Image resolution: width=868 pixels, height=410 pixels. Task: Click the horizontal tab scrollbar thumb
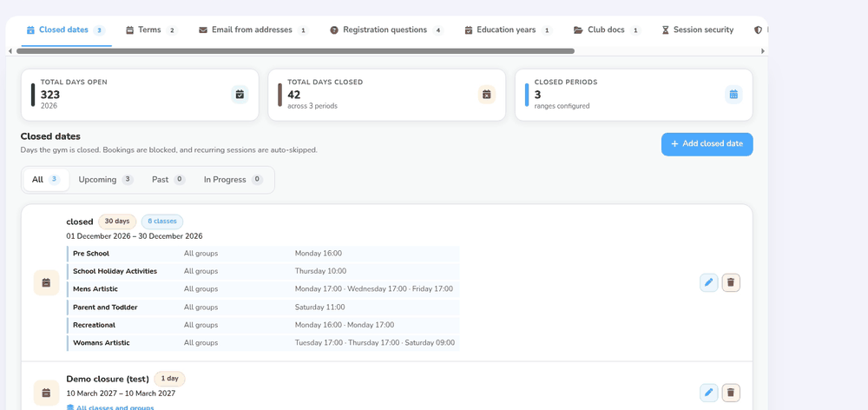pos(295,51)
